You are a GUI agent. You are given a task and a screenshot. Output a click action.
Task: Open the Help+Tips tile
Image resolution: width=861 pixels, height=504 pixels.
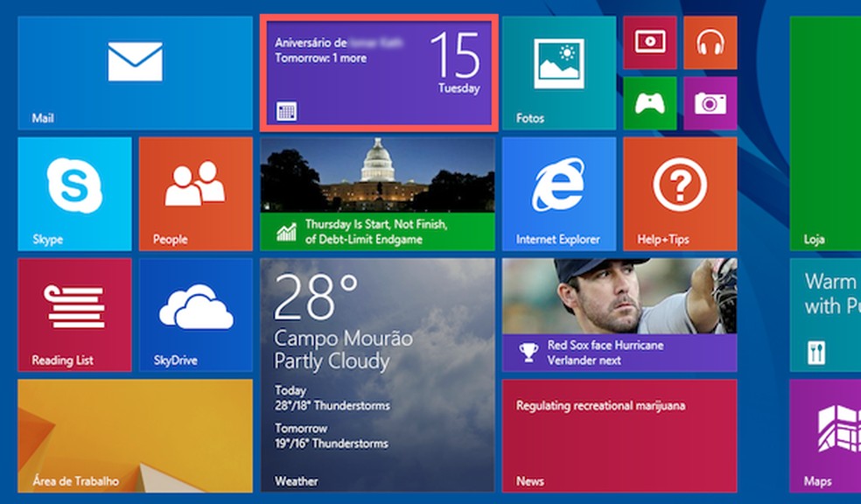click(x=681, y=193)
